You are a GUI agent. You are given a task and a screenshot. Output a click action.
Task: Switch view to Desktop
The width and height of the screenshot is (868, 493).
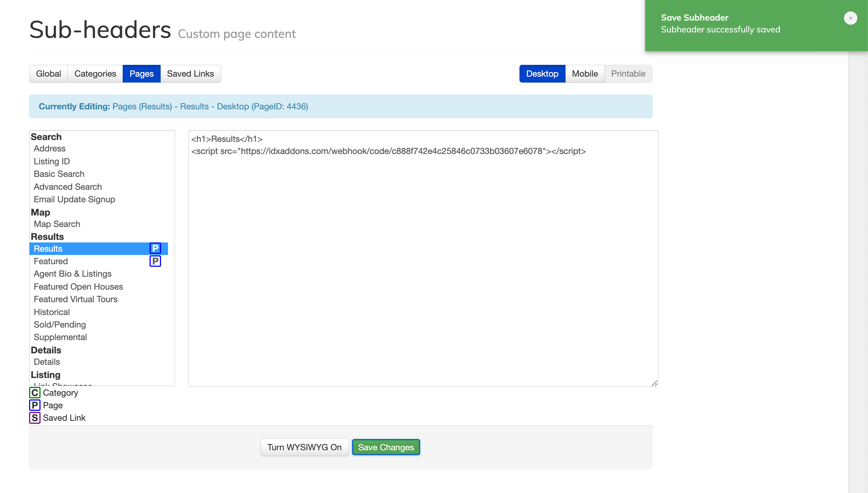tap(542, 74)
